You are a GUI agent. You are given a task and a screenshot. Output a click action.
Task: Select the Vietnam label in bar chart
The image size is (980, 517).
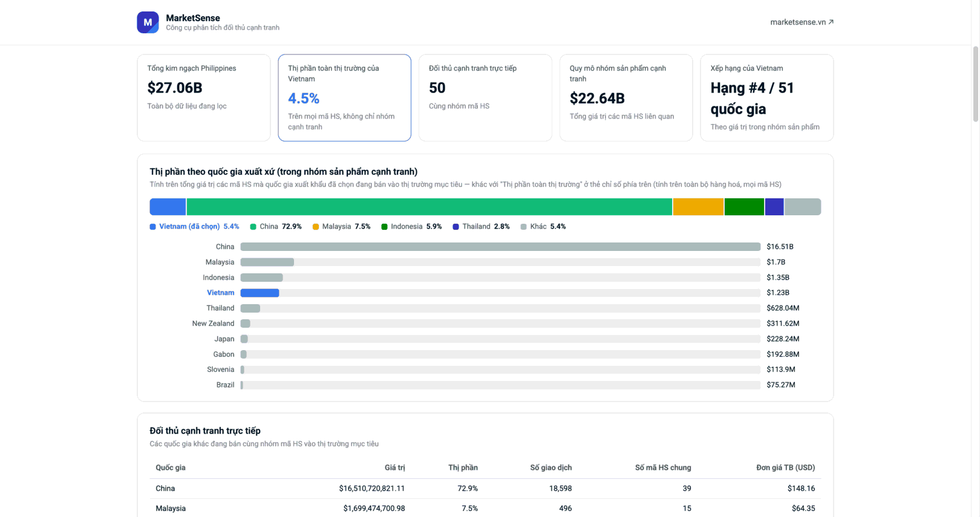(220, 293)
